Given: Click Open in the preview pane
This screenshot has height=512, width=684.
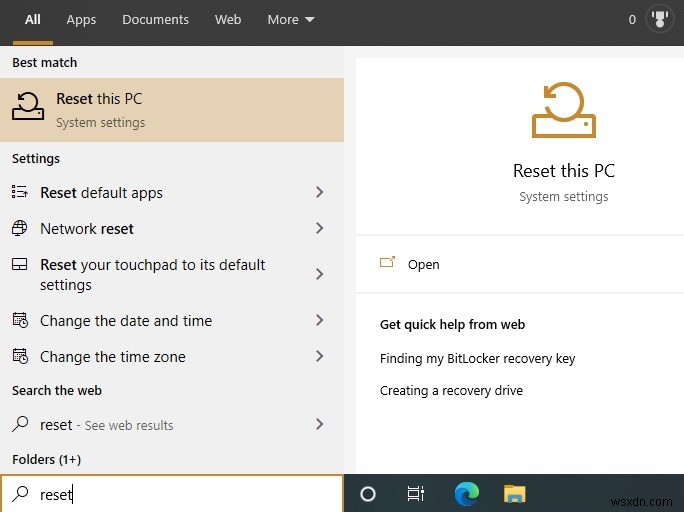Looking at the screenshot, I should [x=424, y=264].
